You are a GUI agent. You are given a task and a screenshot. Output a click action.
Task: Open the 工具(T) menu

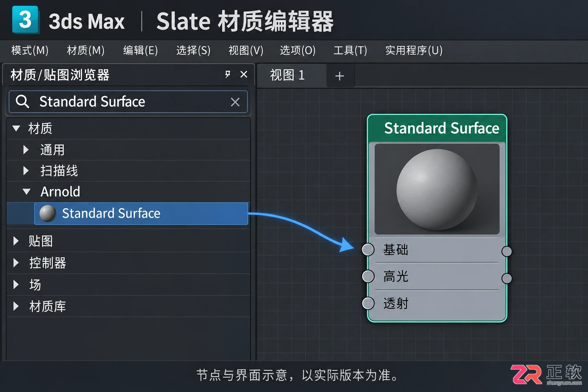(x=350, y=50)
